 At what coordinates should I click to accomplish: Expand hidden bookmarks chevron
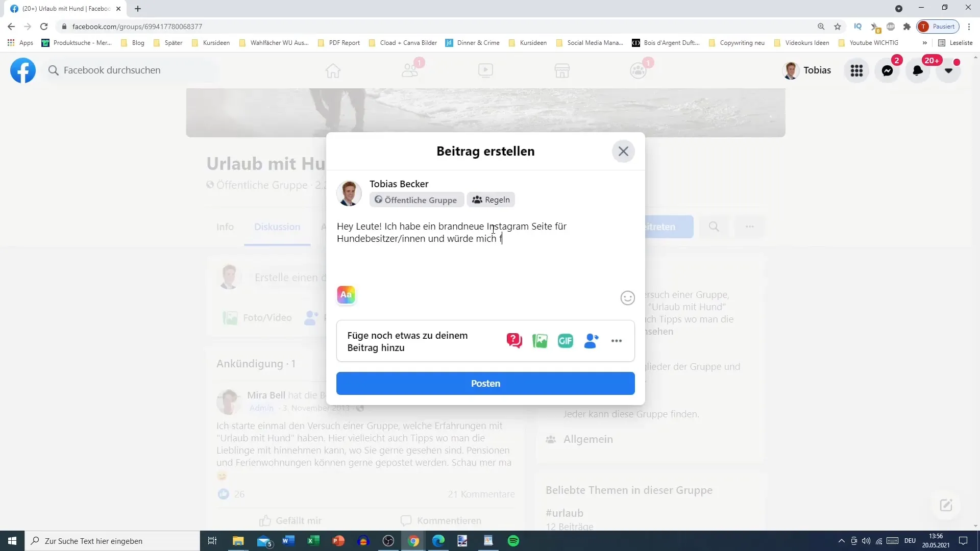coord(924,43)
